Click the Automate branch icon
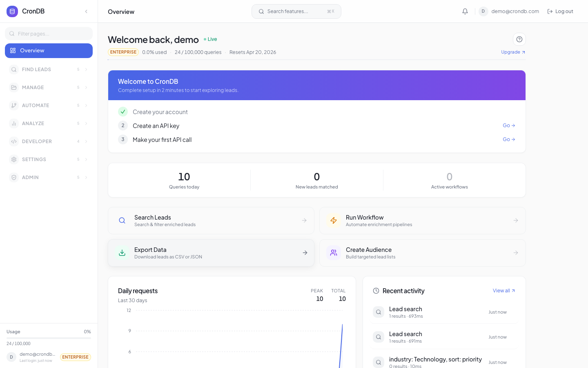The image size is (588, 368). click(x=14, y=105)
